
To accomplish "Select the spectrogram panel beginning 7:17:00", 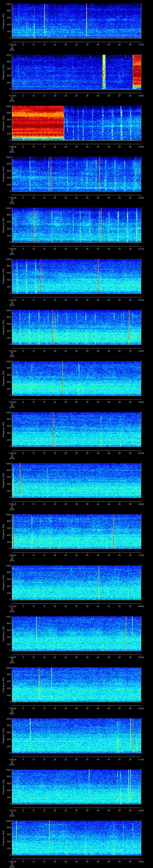I will (76, 72).
